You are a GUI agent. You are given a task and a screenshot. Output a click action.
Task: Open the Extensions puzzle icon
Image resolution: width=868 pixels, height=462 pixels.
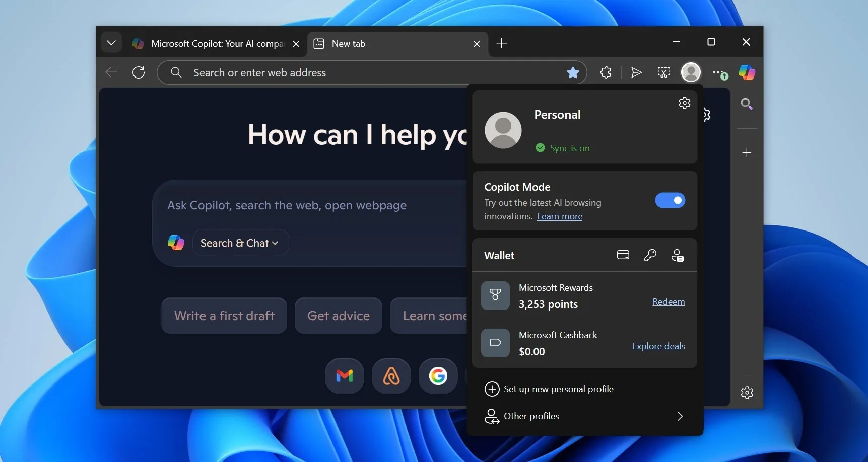[x=606, y=72]
